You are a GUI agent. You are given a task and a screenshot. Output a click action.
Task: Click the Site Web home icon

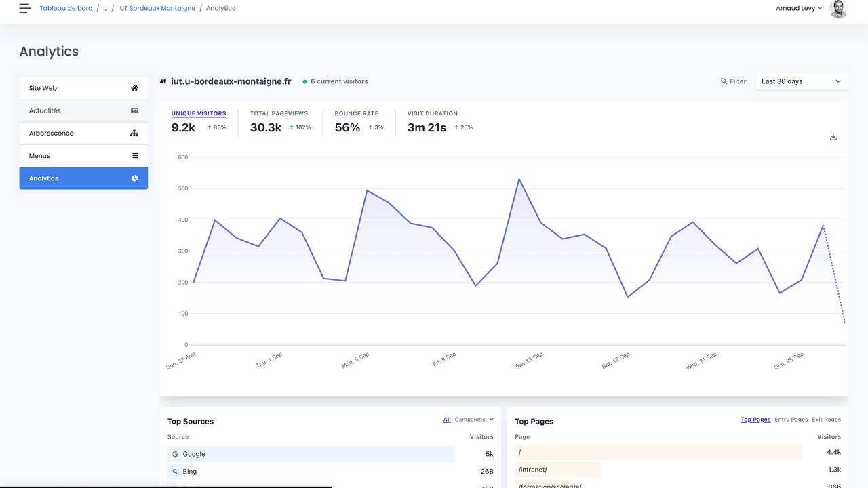tap(134, 88)
